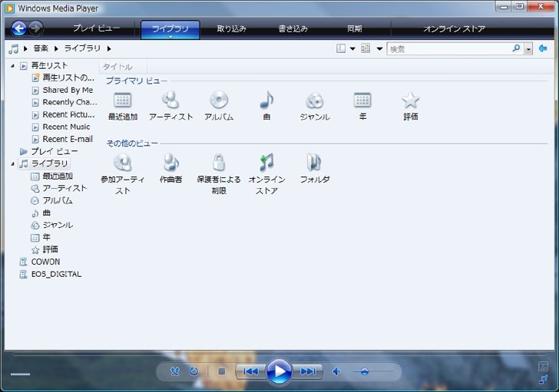This screenshot has width=559, height=392.
Task: Expand the breadcrumb arrow before 音楽
Action: [25, 48]
